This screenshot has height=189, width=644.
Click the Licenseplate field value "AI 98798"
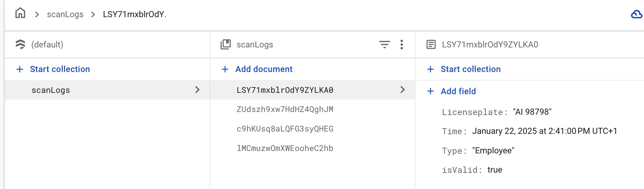click(532, 112)
